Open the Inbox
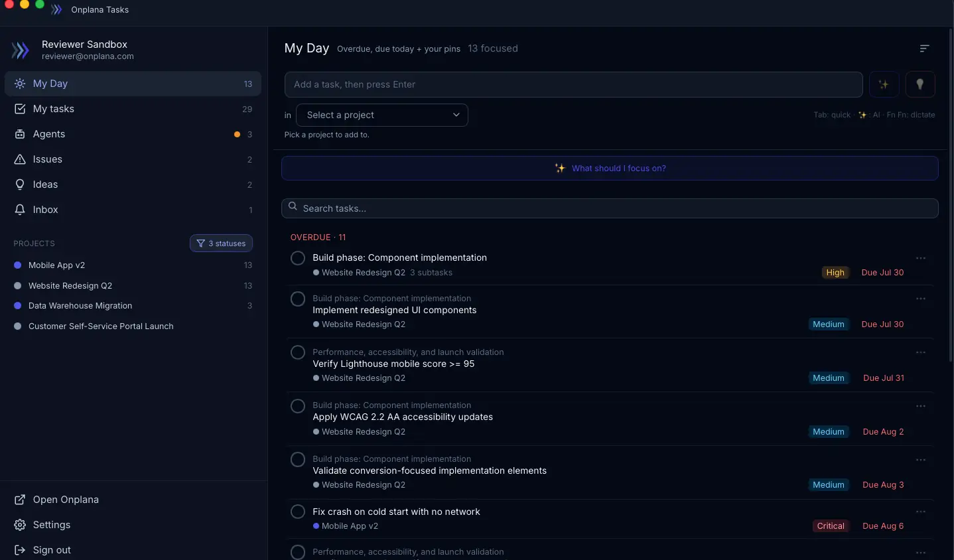 pos(133,210)
